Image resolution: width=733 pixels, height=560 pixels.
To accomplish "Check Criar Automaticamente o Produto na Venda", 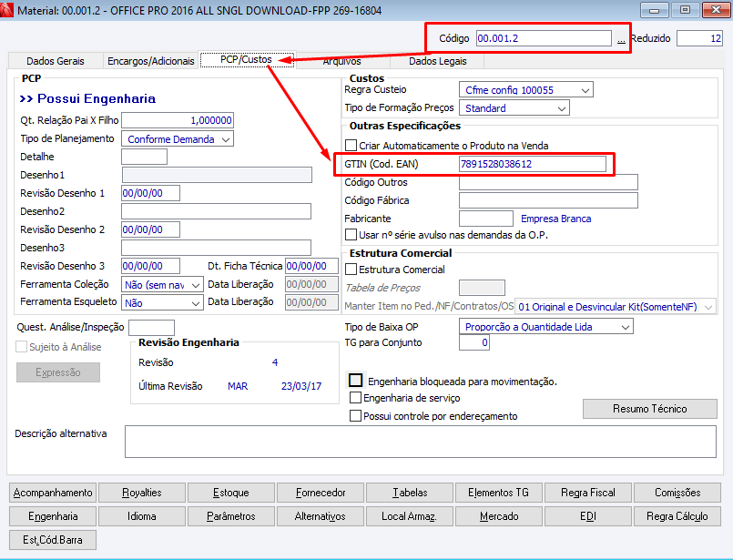I will tap(351, 146).
